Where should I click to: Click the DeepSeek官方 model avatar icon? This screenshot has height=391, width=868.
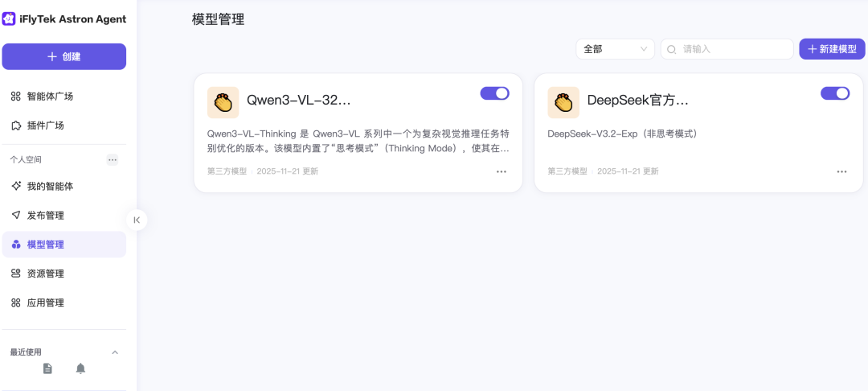563,102
